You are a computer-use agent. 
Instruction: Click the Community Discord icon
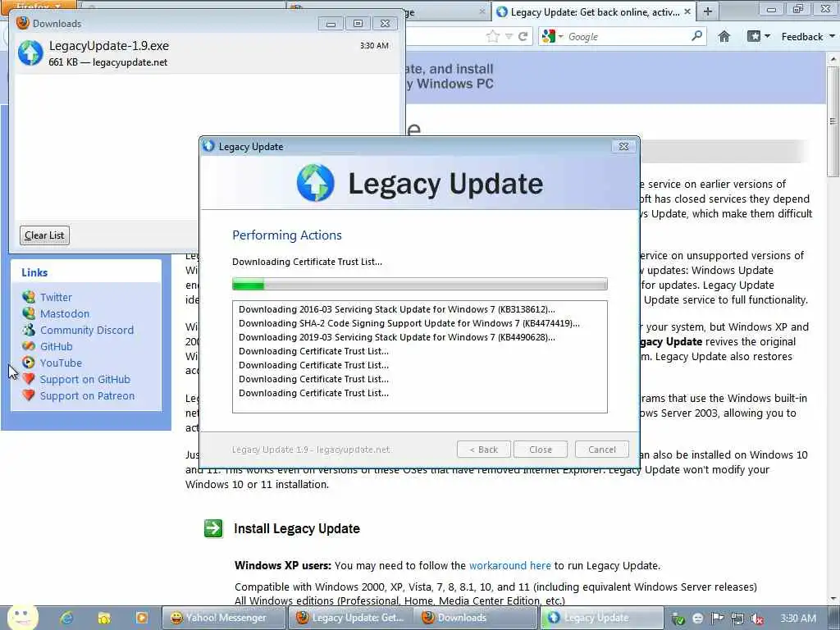tap(29, 330)
